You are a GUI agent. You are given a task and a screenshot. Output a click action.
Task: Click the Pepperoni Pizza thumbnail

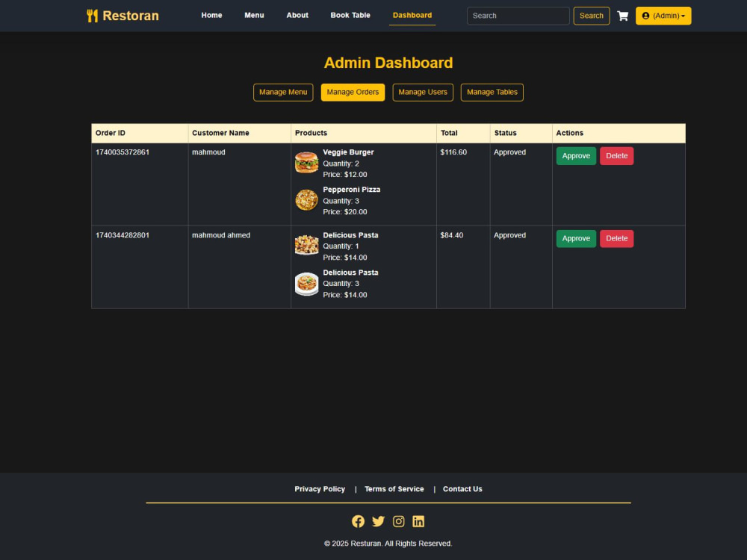[306, 200]
